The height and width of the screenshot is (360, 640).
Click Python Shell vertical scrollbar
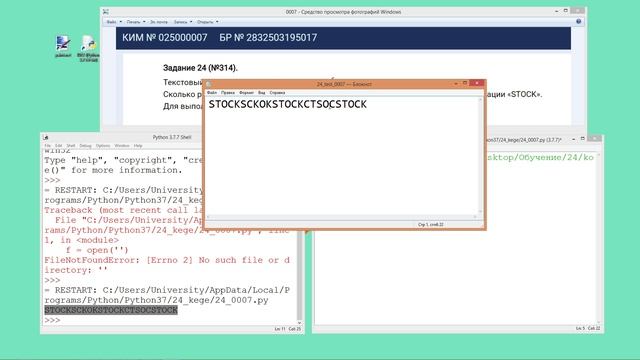pyautogui.click(x=300, y=278)
